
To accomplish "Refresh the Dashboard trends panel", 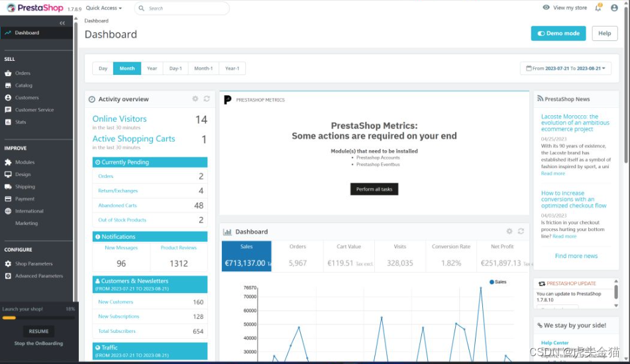I will click(521, 231).
